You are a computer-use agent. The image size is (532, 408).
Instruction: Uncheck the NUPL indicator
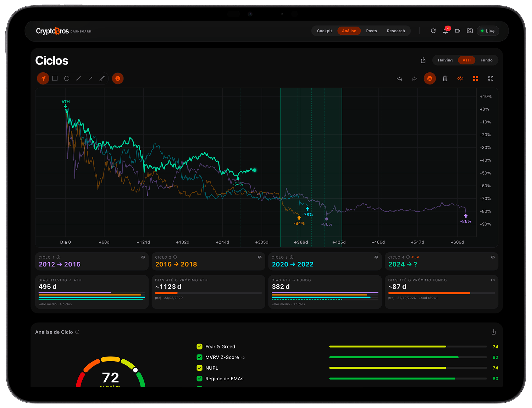tap(199, 368)
